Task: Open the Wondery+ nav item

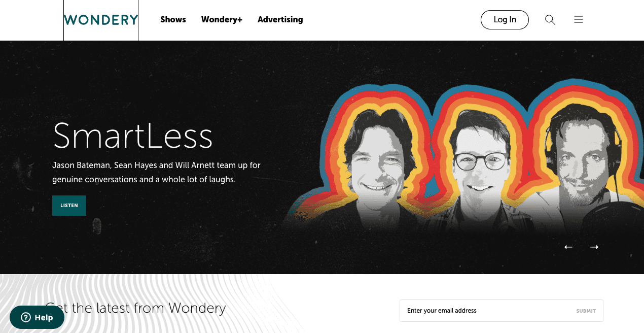Action: (x=222, y=20)
